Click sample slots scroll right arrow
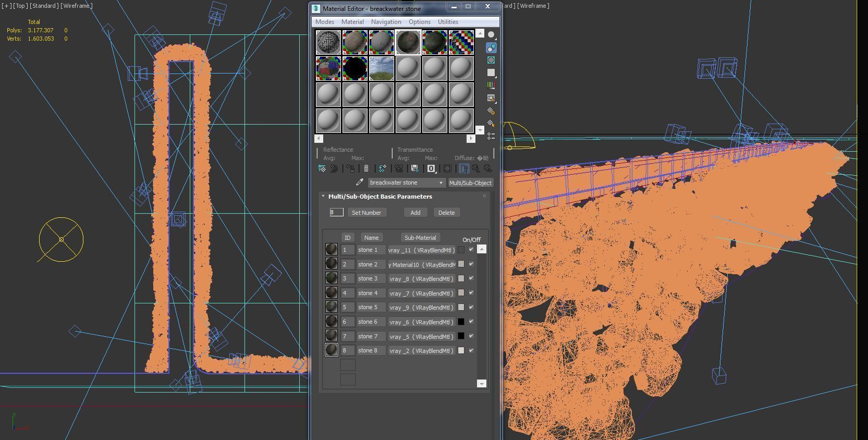 [x=471, y=139]
